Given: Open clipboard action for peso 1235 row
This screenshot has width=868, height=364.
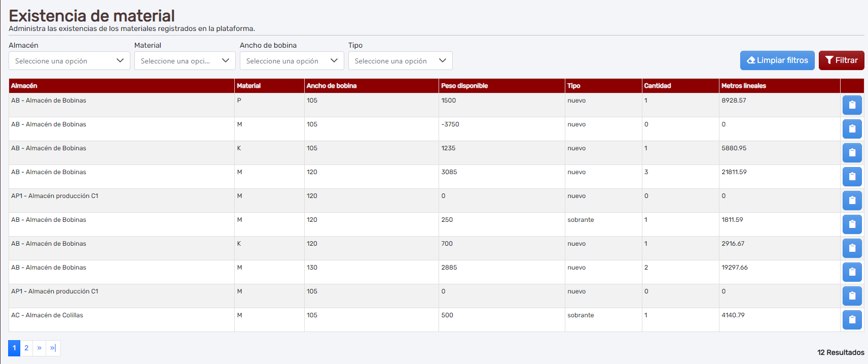Looking at the screenshot, I should click(x=852, y=153).
